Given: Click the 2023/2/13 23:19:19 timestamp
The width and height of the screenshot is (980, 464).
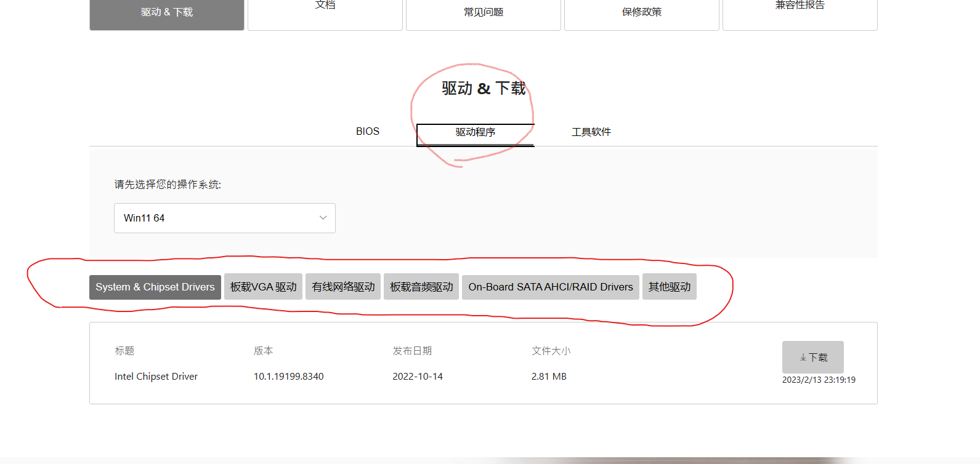Looking at the screenshot, I should click(819, 380).
